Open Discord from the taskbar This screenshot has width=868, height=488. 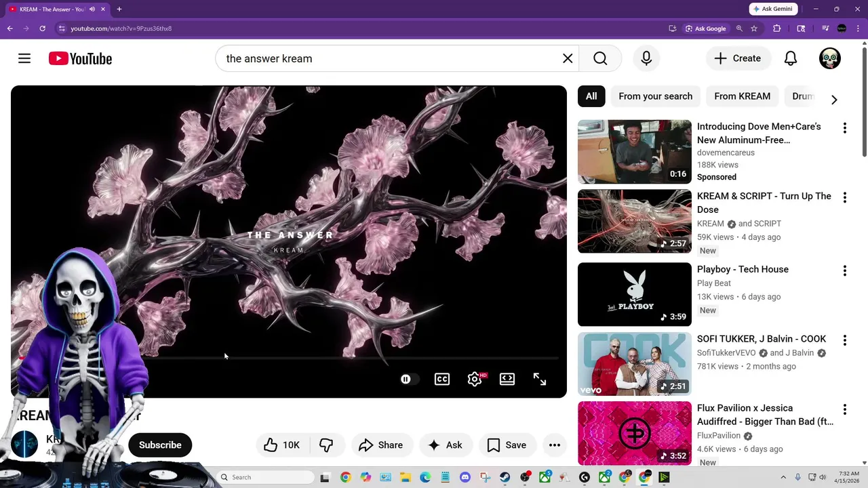click(465, 477)
